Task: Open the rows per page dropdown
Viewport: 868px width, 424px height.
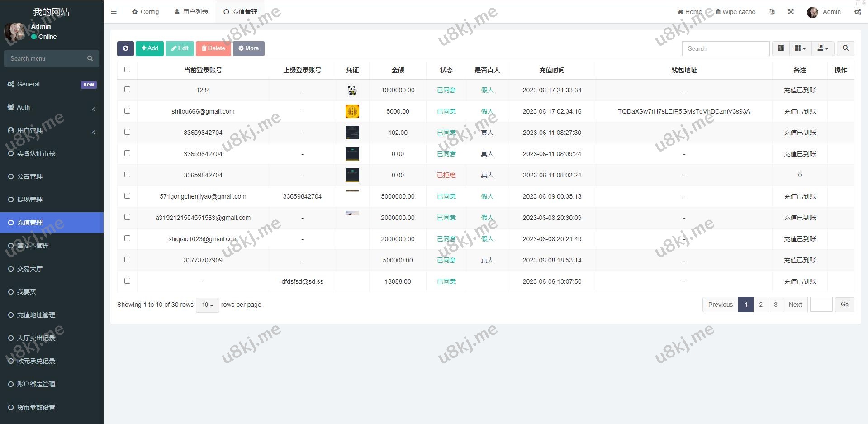Action: [x=207, y=305]
